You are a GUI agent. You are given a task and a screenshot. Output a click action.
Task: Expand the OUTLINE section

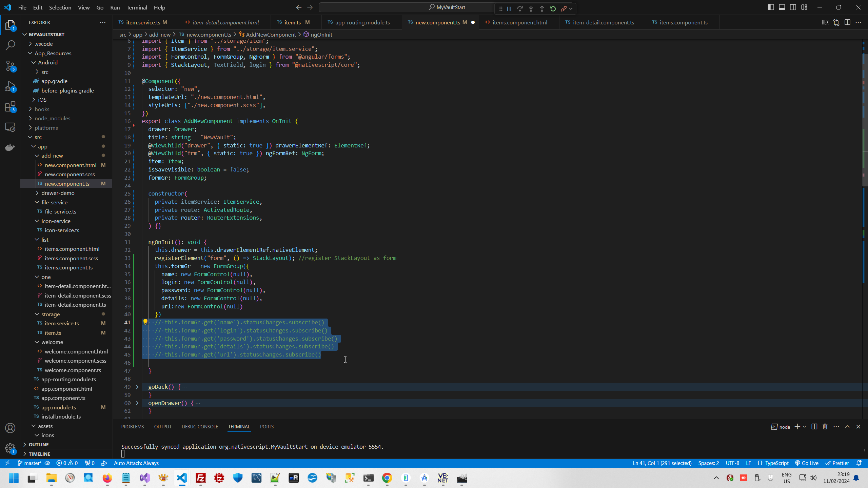pyautogui.click(x=39, y=444)
